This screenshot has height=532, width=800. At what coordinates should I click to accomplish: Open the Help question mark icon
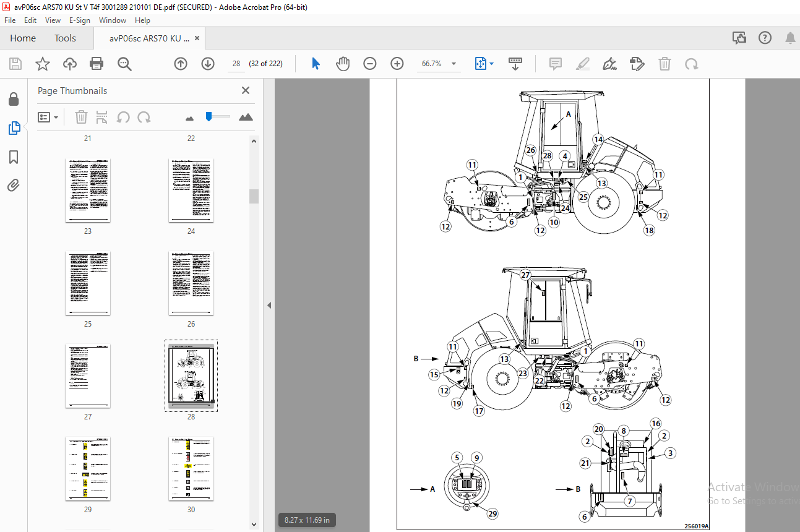click(765, 38)
